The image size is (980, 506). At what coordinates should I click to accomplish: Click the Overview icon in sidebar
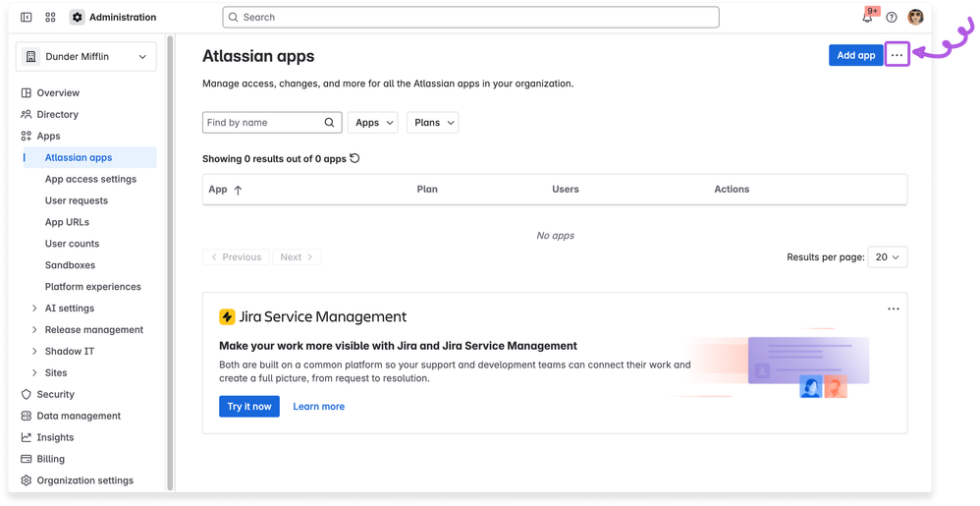point(26,93)
